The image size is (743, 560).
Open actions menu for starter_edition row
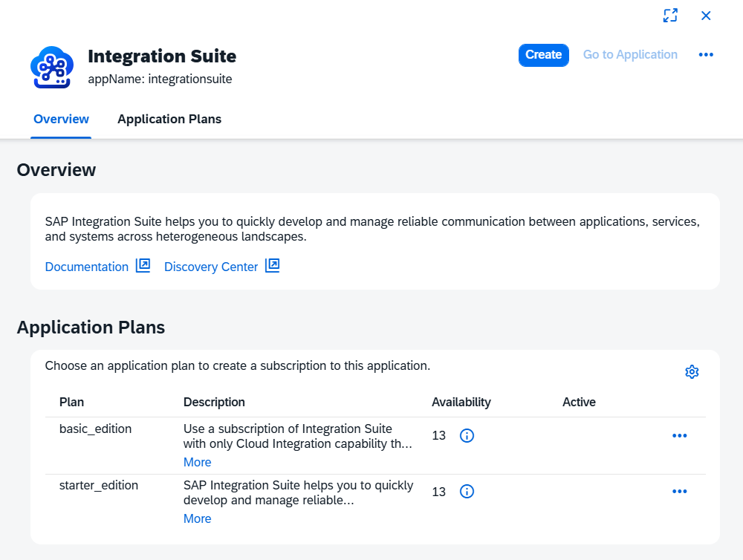coord(680,492)
